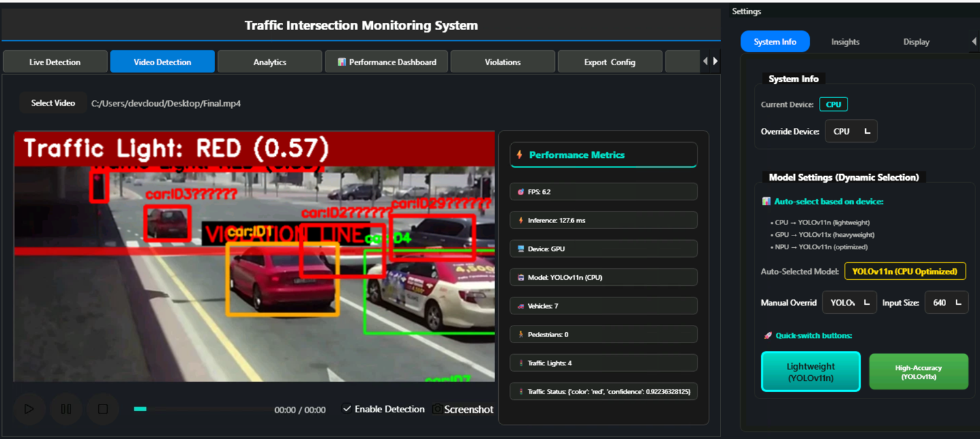Open the Manual Override model dropdown

[850, 303]
